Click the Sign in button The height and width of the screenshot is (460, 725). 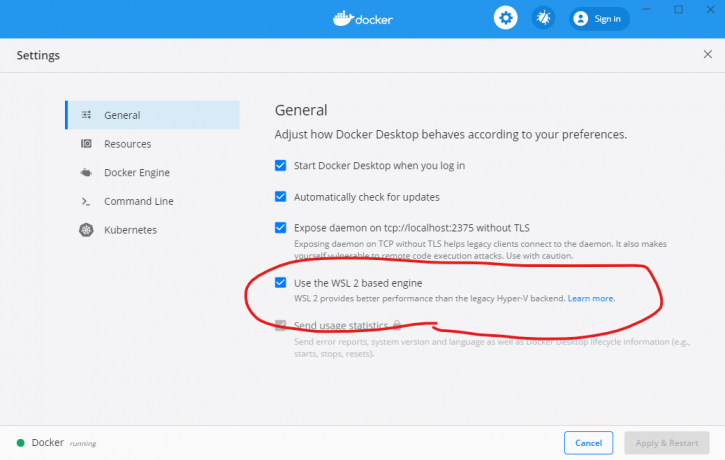tap(599, 18)
